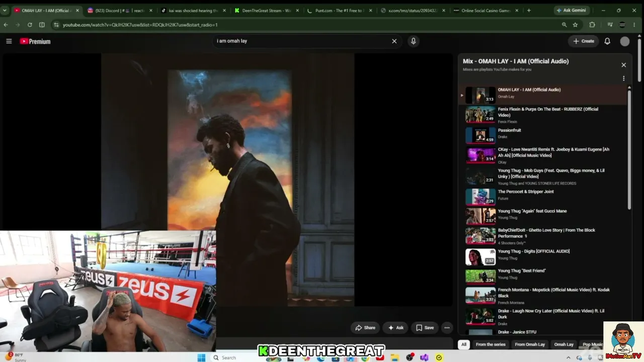Open the Chrome profile button
The height and width of the screenshot is (362, 644).
point(622,25)
